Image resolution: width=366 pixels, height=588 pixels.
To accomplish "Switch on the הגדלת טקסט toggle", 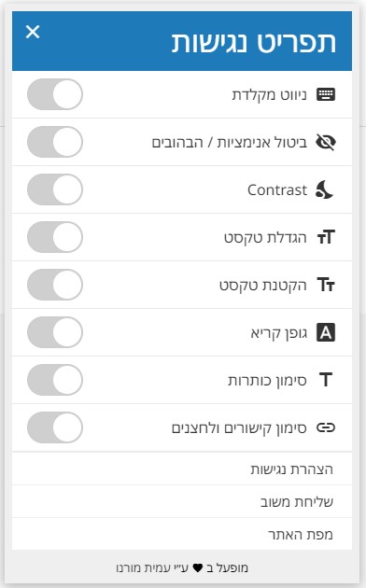I will pyautogui.click(x=55, y=237).
